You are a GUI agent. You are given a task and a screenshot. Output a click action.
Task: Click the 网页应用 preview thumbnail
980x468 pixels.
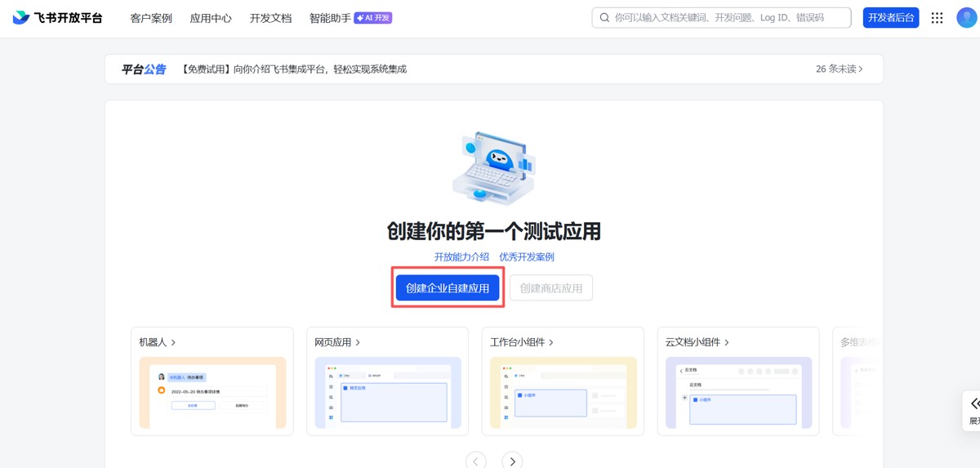tap(388, 393)
